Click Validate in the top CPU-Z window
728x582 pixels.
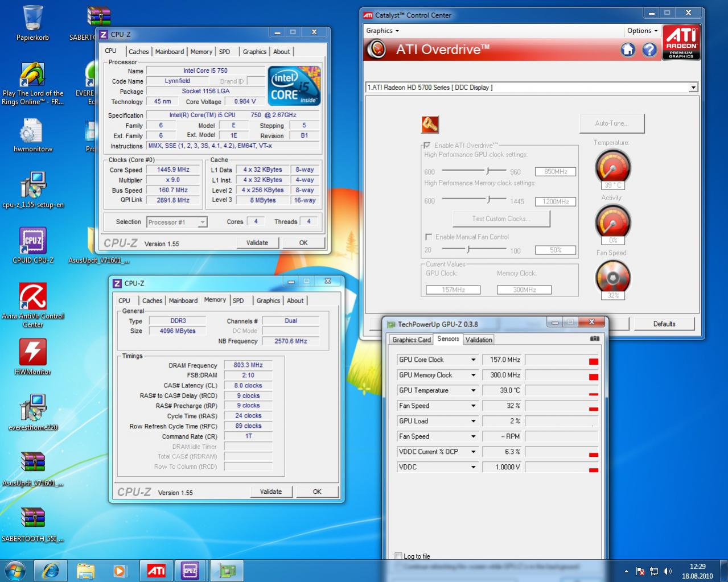pos(257,243)
